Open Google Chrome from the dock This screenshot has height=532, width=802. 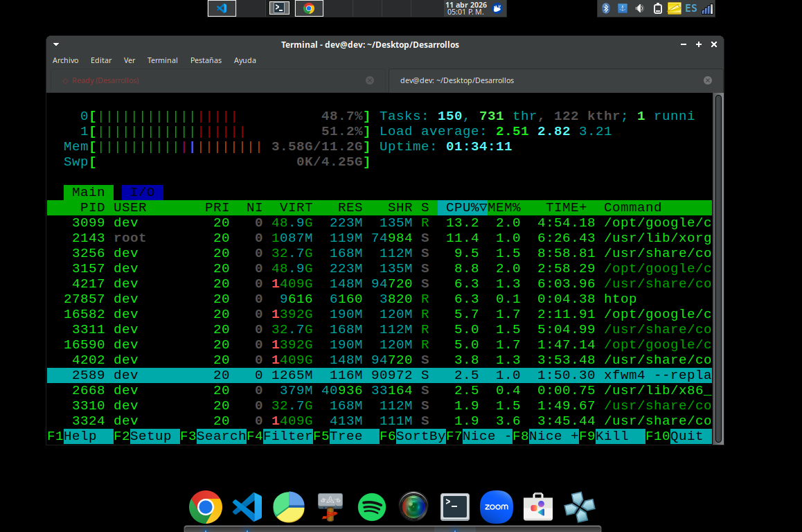point(206,507)
